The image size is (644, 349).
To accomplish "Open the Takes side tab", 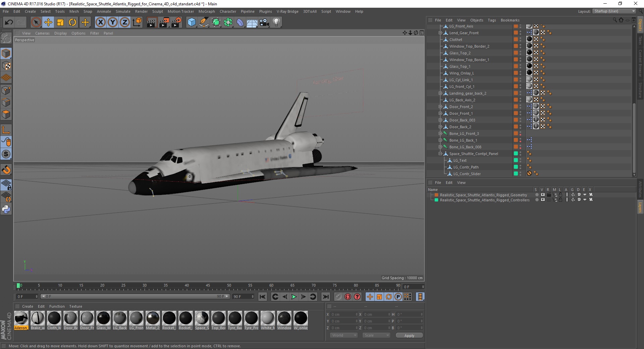I will point(640,41).
